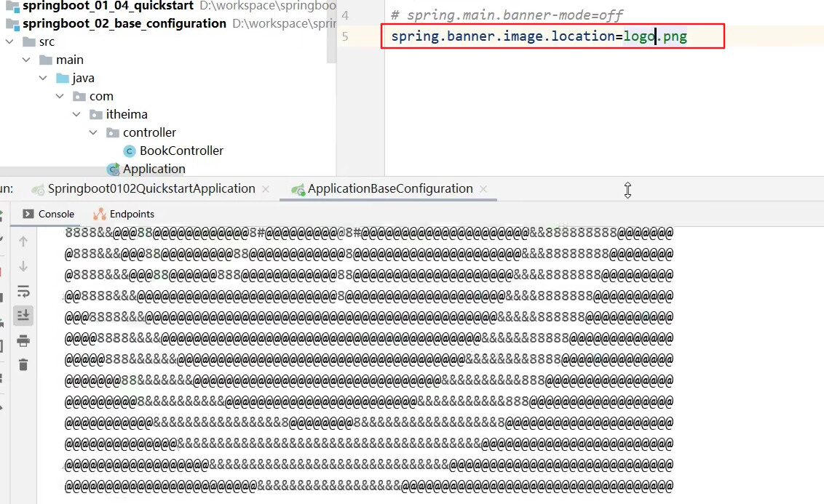Collapse the com package chevron
824x504 pixels.
[x=60, y=96]
